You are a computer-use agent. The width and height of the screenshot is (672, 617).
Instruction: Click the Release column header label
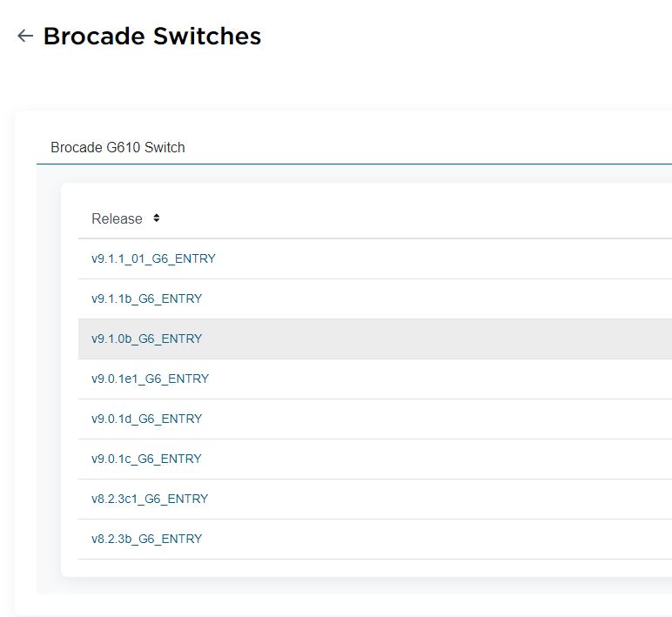click(x=117, y=219)
